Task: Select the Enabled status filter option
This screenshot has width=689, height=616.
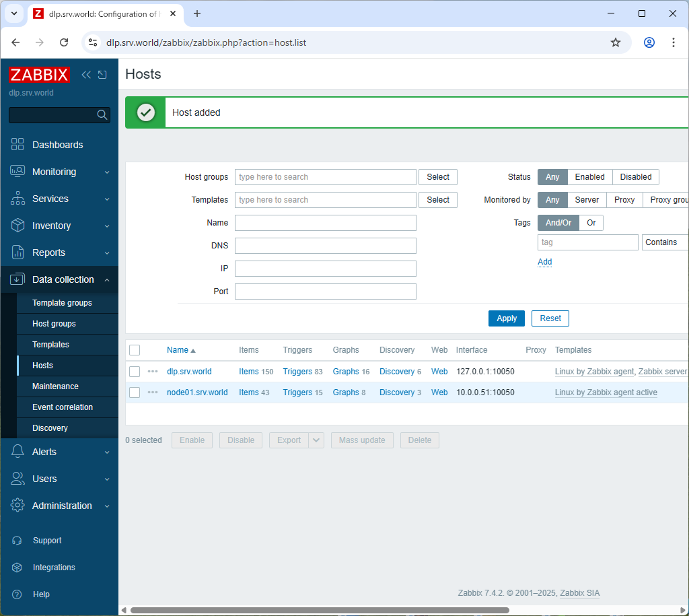Action: (589, 177)
